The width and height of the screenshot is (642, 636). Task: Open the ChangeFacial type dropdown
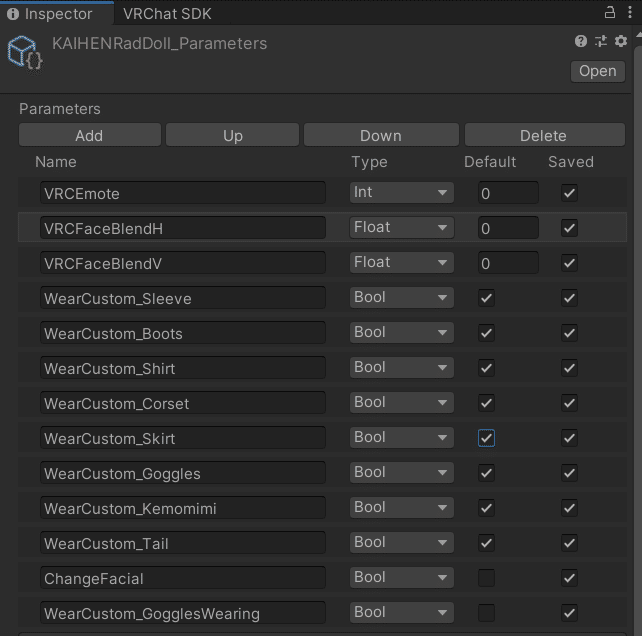(401, 577)
